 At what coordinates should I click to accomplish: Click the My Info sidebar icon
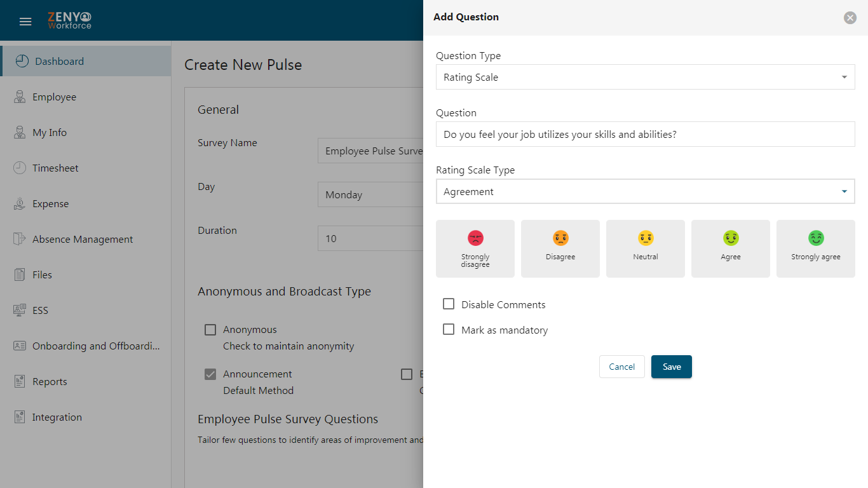20,132
